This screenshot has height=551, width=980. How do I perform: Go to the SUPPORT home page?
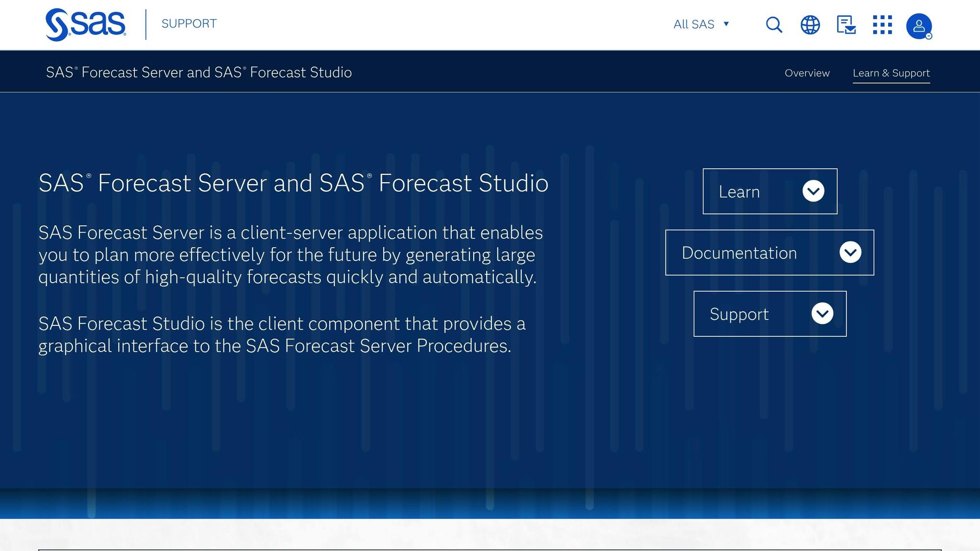pos(189,23)
